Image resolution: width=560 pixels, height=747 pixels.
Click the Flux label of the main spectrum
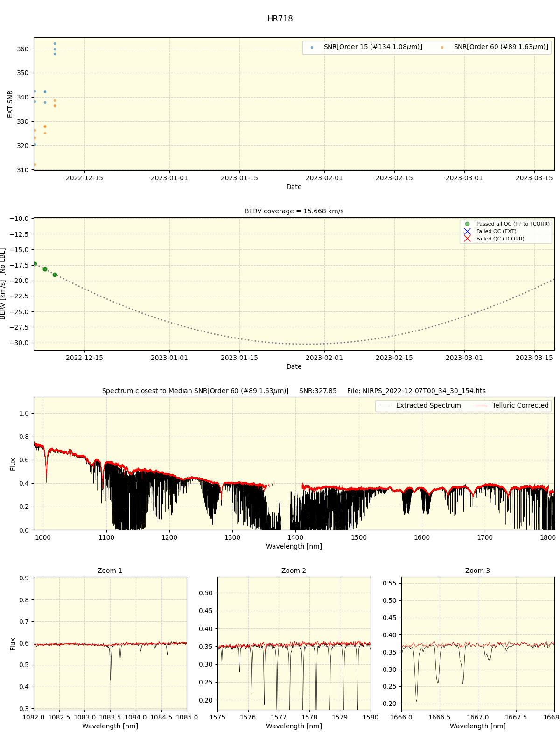13,464
